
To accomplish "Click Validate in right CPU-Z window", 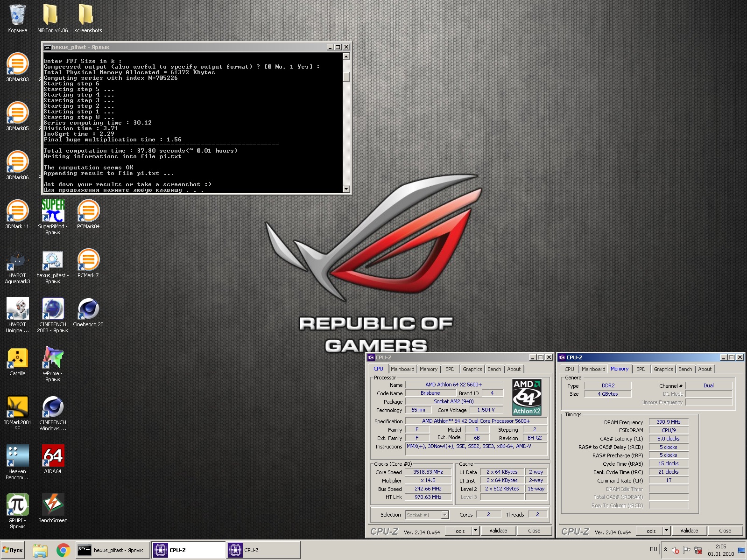I will (x=689, y=531).
